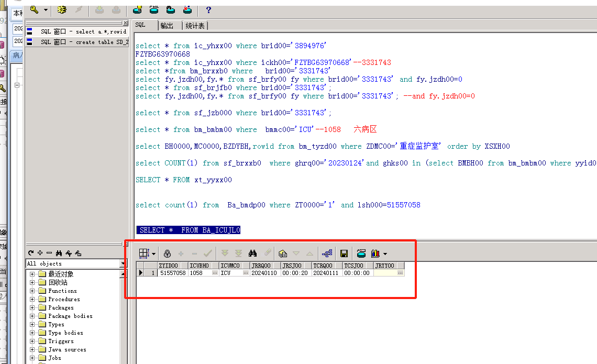
Task: Expand the Triggers folder node
Action: point(32,341)
